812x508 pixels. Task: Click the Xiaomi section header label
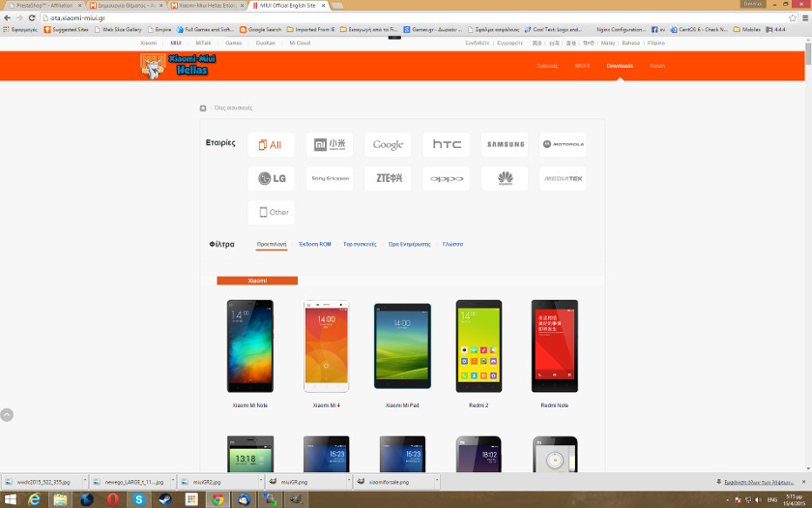click(257, 281)
